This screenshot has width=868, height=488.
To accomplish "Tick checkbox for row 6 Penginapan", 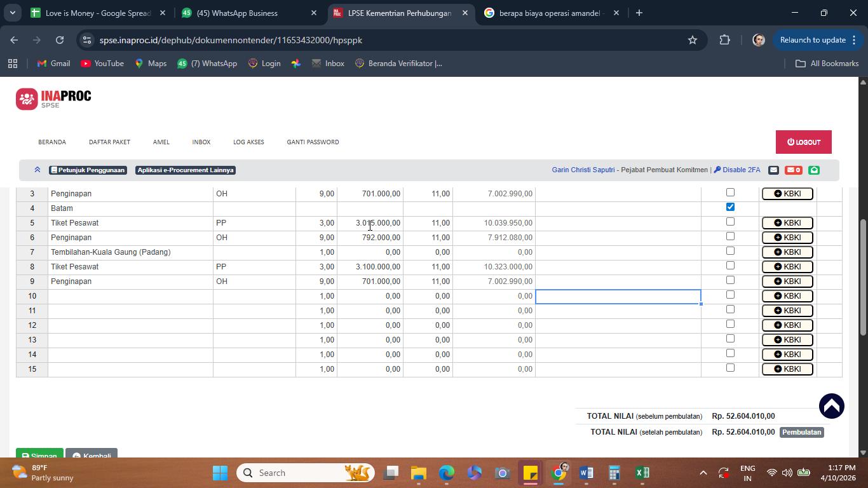I will (730, 236).
